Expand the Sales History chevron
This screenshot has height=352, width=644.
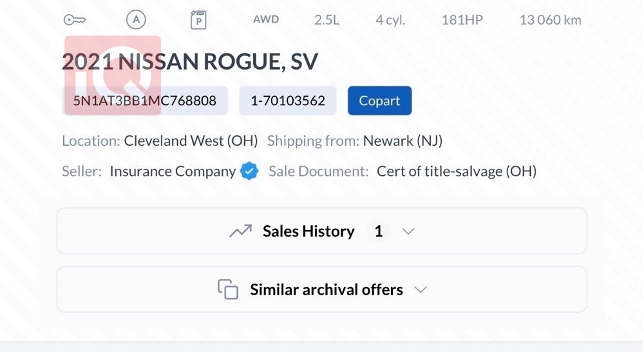point(408,231)
